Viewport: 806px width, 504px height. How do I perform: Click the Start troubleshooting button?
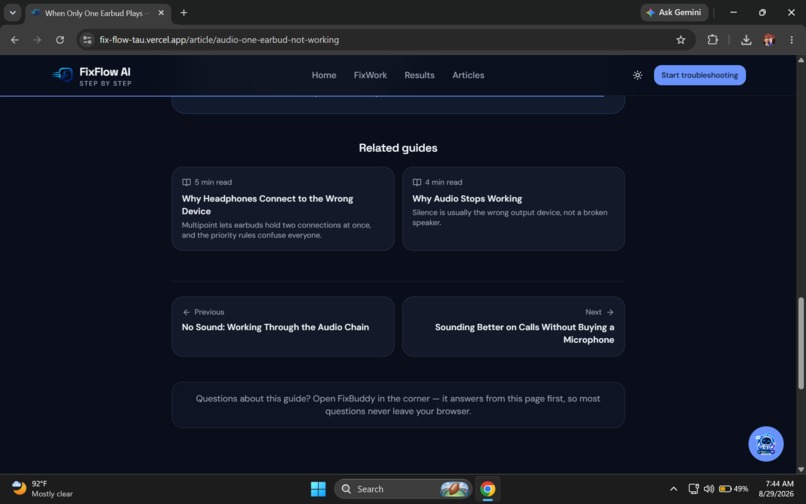point(700,75)
